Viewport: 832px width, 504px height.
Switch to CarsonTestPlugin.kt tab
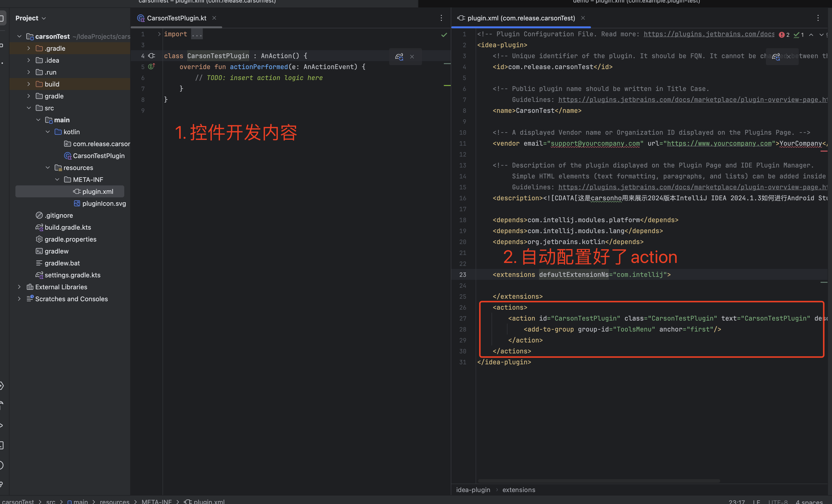176,18
